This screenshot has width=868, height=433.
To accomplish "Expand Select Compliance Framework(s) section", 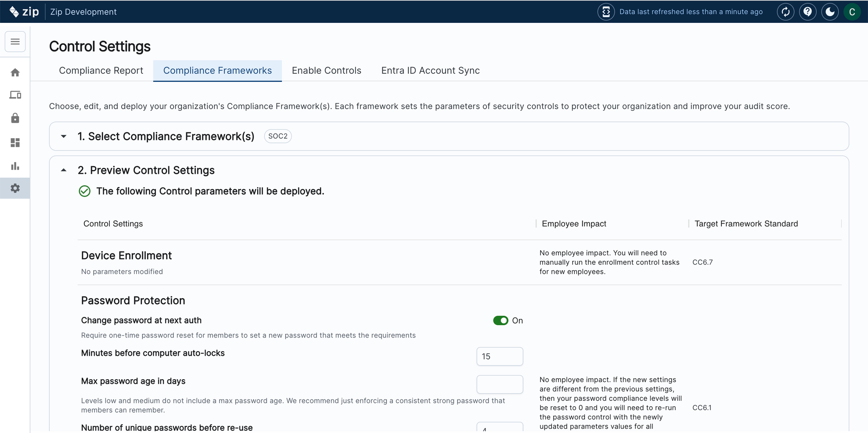I will coord(64,137).
